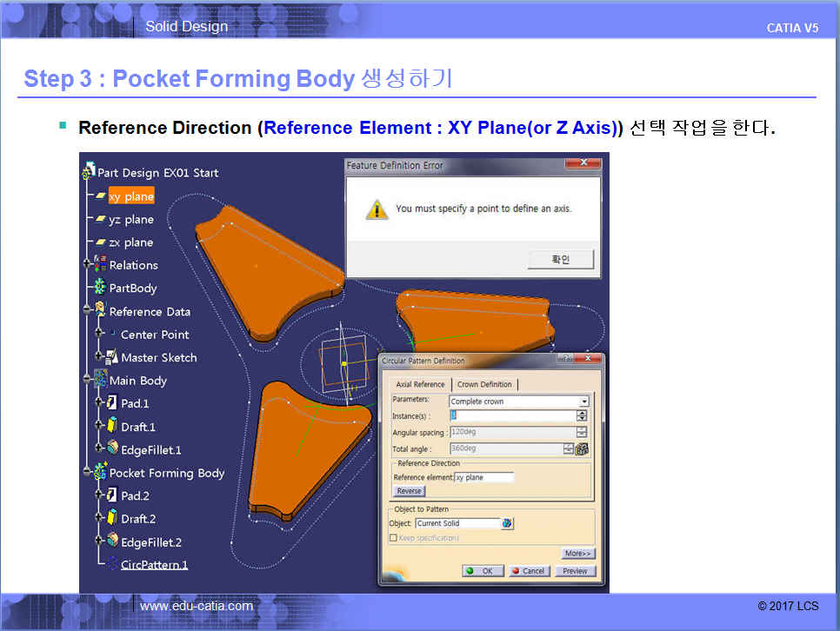
Task: Click the PartBody gear icon
Action: (99, 288)
